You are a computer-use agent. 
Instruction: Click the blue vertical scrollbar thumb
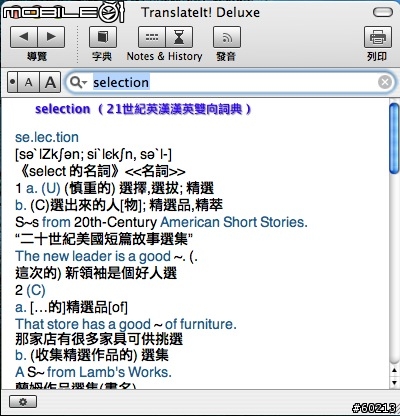point(394,138)
